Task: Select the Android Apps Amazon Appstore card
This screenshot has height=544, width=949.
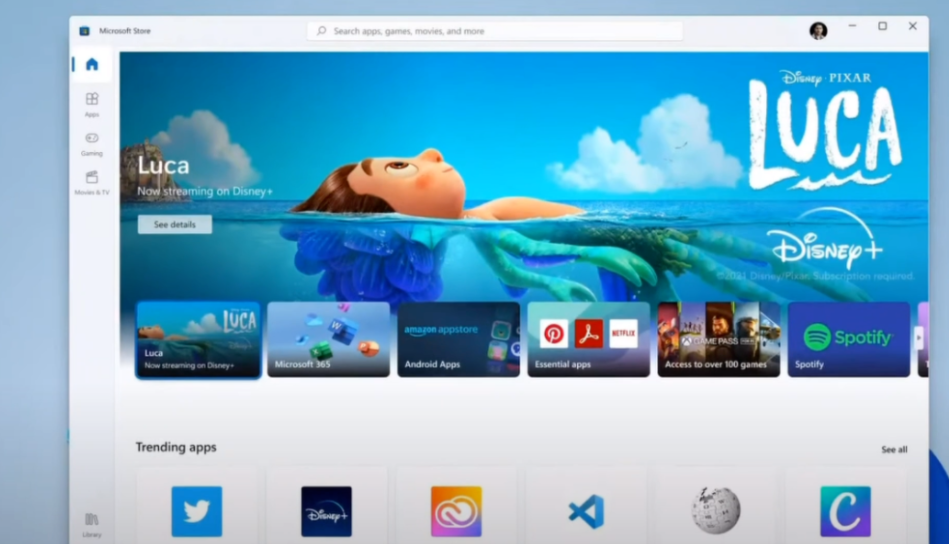Action: click(x=459, y=339)
